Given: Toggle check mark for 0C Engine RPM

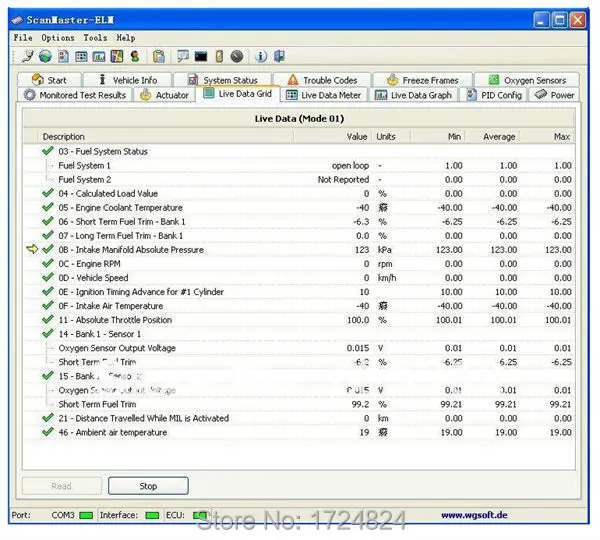Looking at the screenshot, I should point(47,263).
